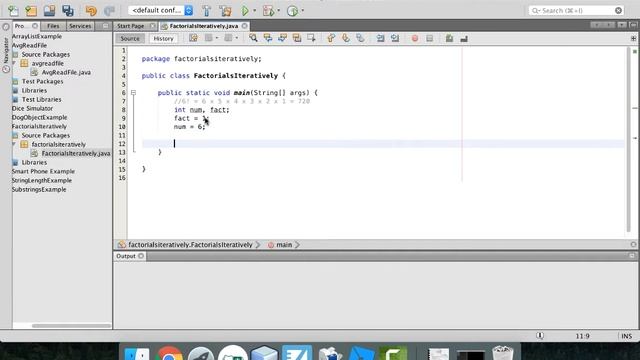Click the Save All toolbar icon
The image size is (640, 360).
coord(68,11)
